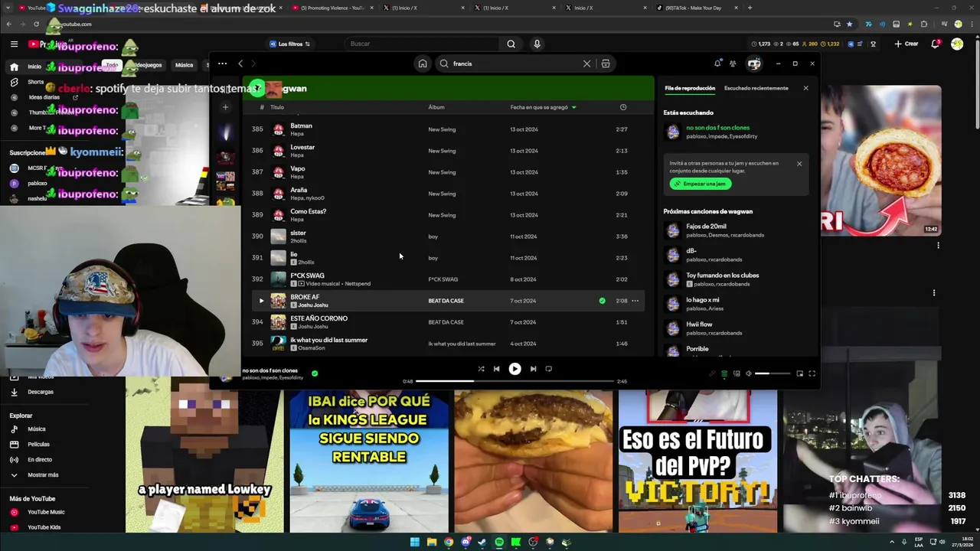This screenshot has height=551, width=980.
Task: Open Spotify notifications bell
Action: [717, 64]
